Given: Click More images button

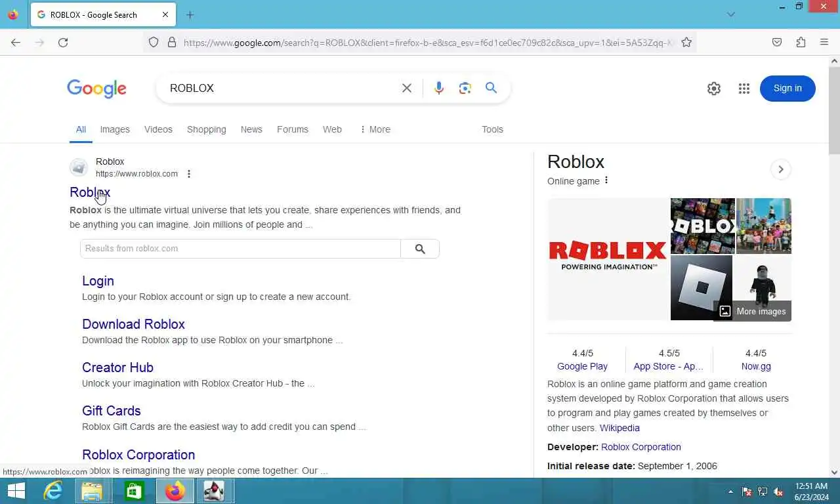Looking at the screenshot, I should click(753, 312).
